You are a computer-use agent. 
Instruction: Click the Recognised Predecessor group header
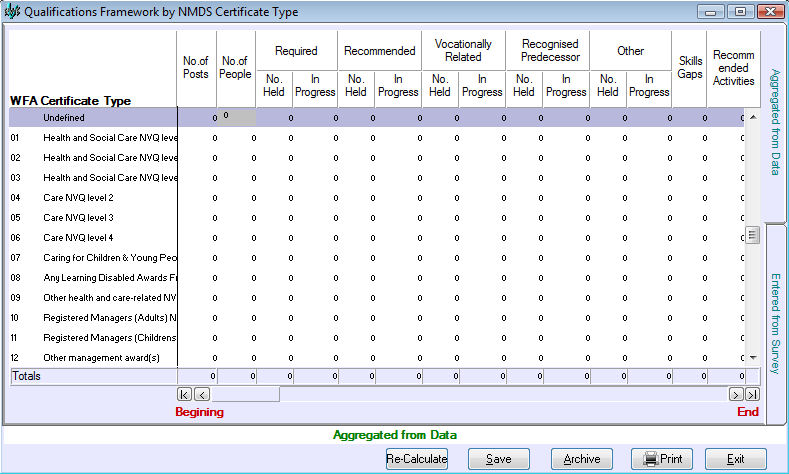coord(550,50)
